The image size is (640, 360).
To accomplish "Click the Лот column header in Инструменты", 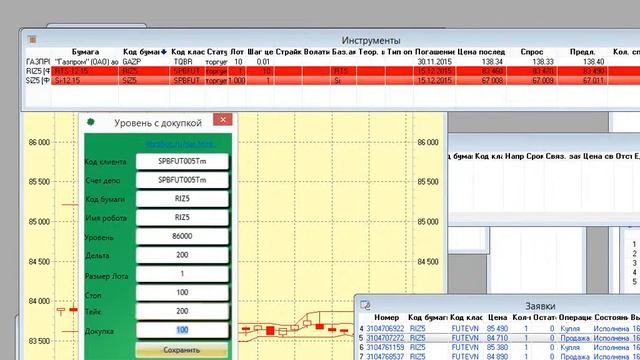I will coord(237,52).
